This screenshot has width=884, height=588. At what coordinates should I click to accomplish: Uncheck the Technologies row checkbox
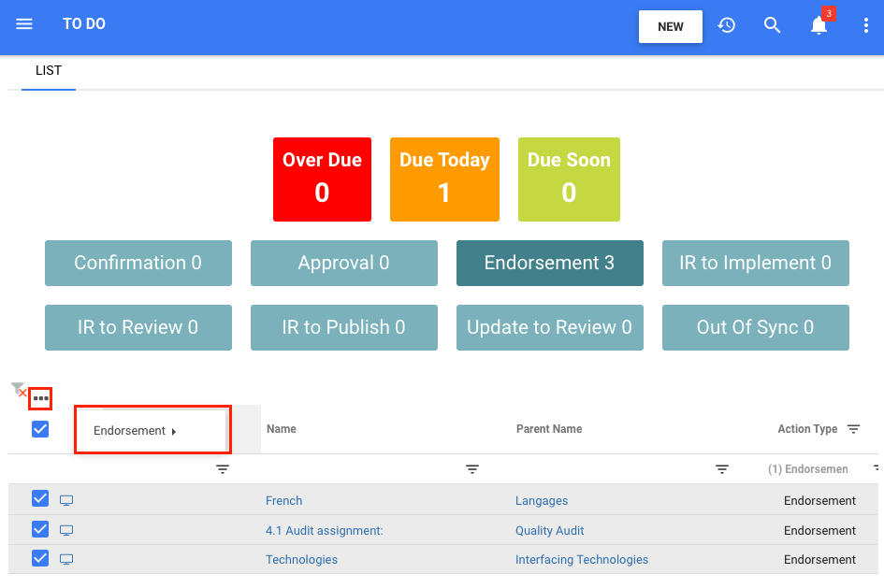tap(40, 558)
